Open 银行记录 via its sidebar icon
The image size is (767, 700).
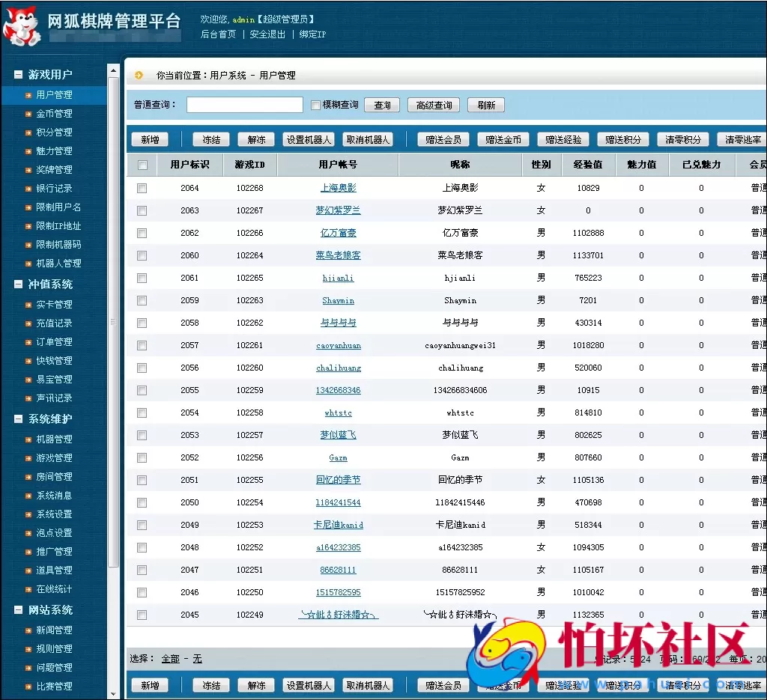28,189
